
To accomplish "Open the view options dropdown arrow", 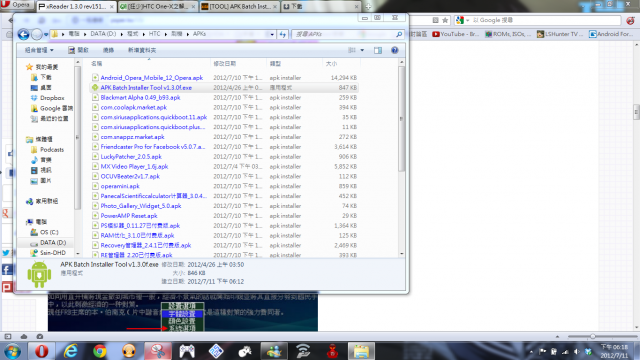I will point(362,50).
